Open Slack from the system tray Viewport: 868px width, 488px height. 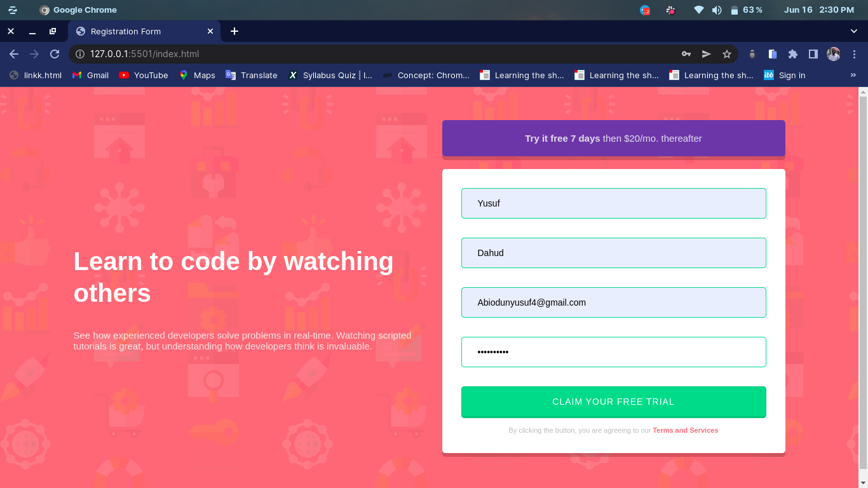coord(670,10)
